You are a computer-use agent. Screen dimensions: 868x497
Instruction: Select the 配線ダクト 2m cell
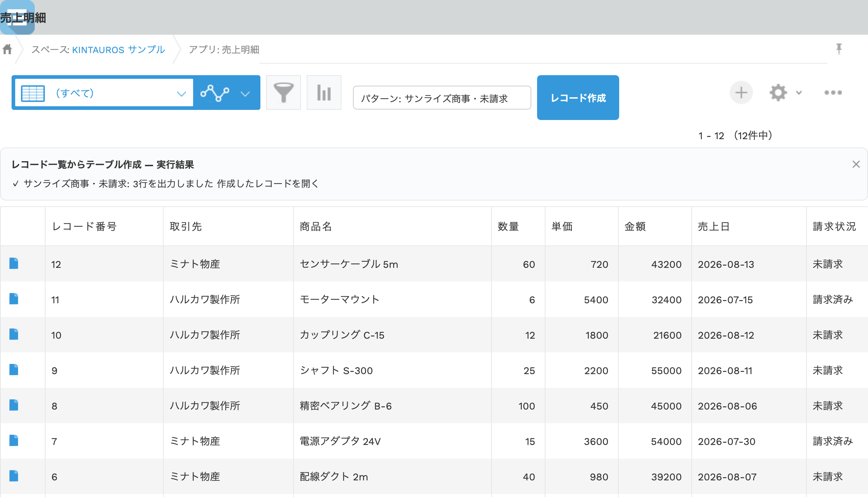pos(392,476)
